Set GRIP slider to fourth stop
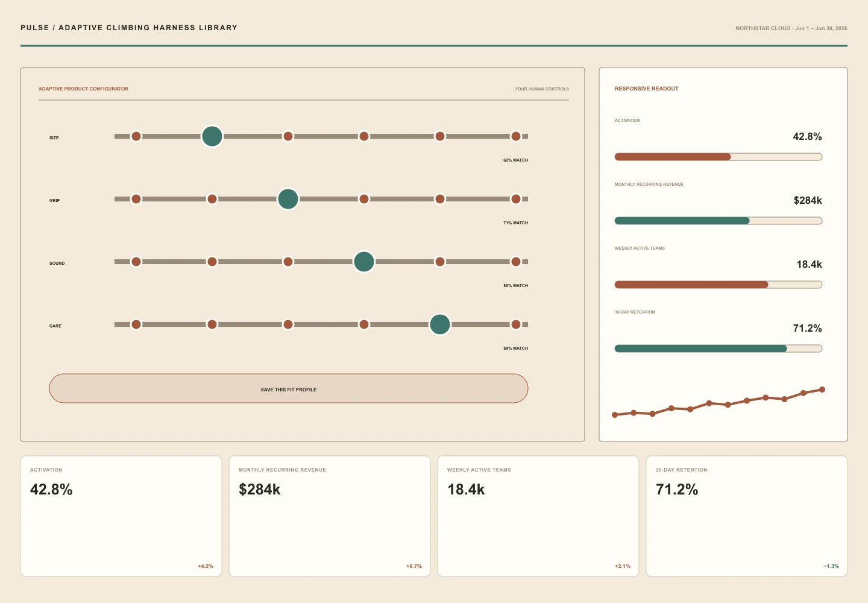The width and height of the screenshot is (868, 603). (x=364, y=199)
